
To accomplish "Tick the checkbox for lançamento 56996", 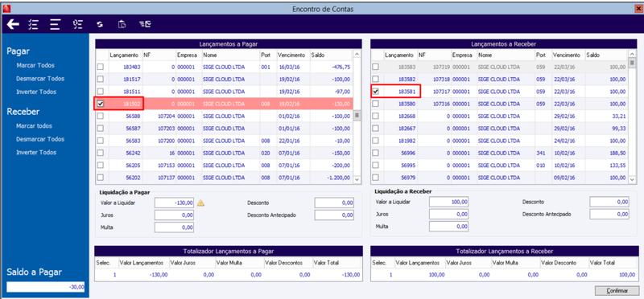I will (x=375, y=153).
